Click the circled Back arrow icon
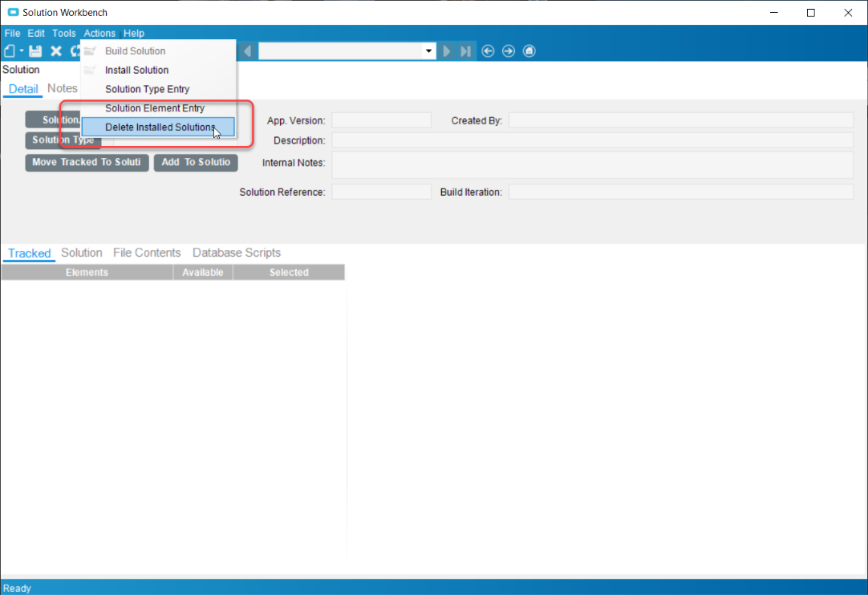 click(488, 51)
